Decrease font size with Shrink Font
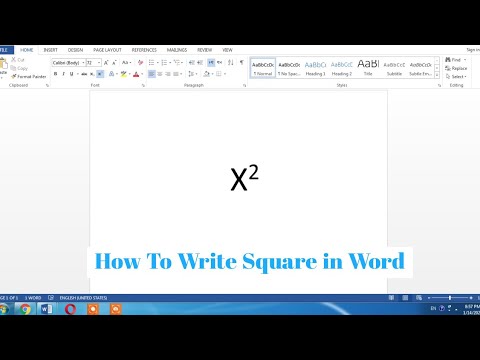480x360 pixels. tap(114, 62)
